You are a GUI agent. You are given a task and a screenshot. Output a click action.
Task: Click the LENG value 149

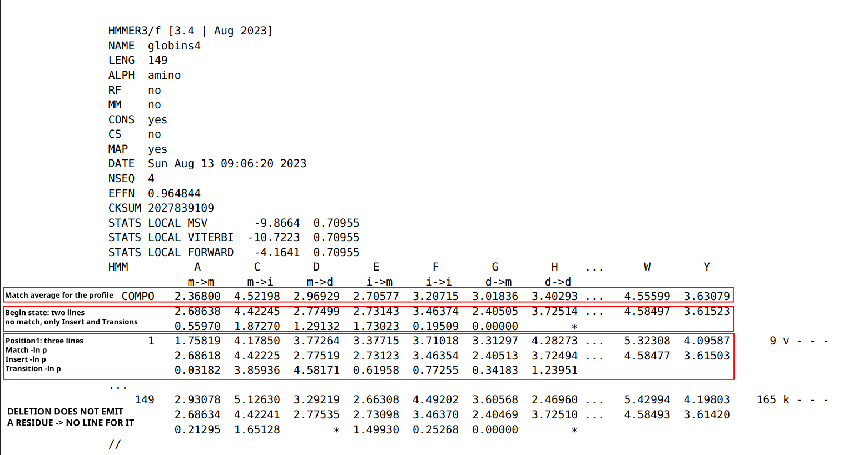[157, 60]
